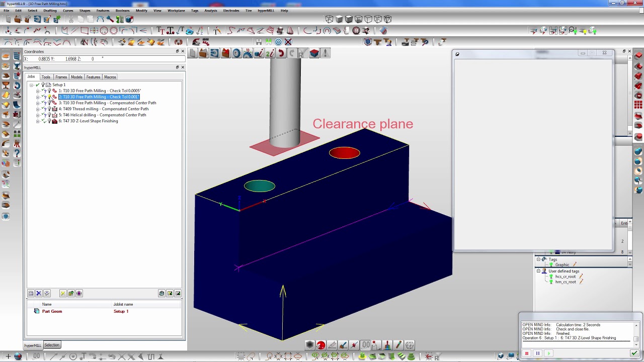Click the pencil icon beside hm_cs_root
Viewport: 644px width, 362px height.
pyautogui.click(x=581, y=282)
